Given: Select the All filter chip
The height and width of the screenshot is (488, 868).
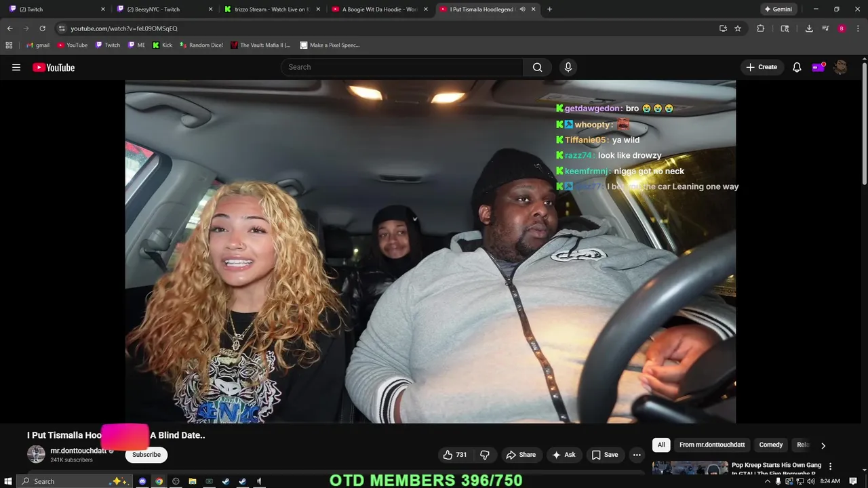Looking at the screenshot, I should tap(661, 445).
